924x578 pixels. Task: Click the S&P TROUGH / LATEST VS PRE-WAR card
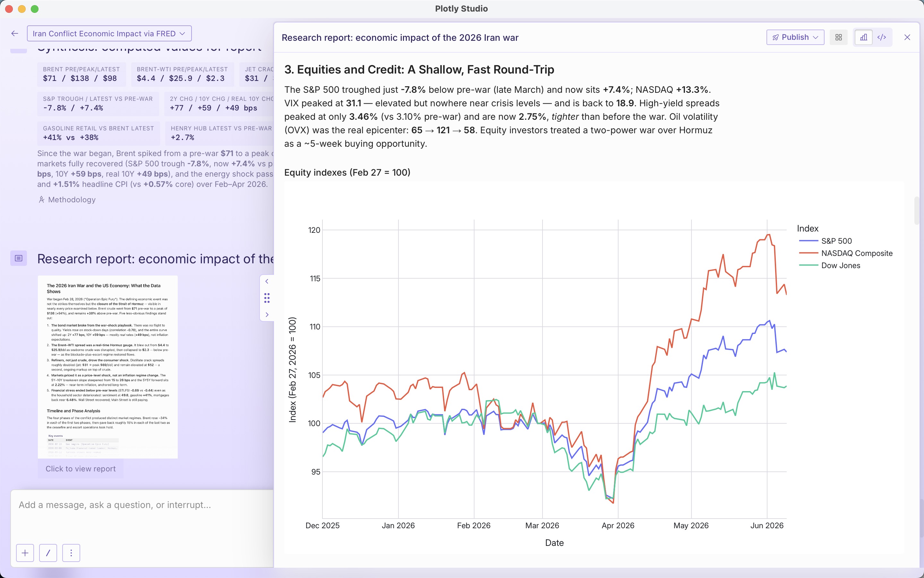(x=98, y=104)
